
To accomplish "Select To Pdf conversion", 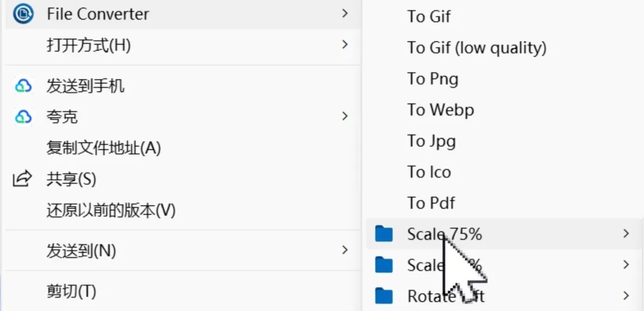I will (x=431, y=203).
